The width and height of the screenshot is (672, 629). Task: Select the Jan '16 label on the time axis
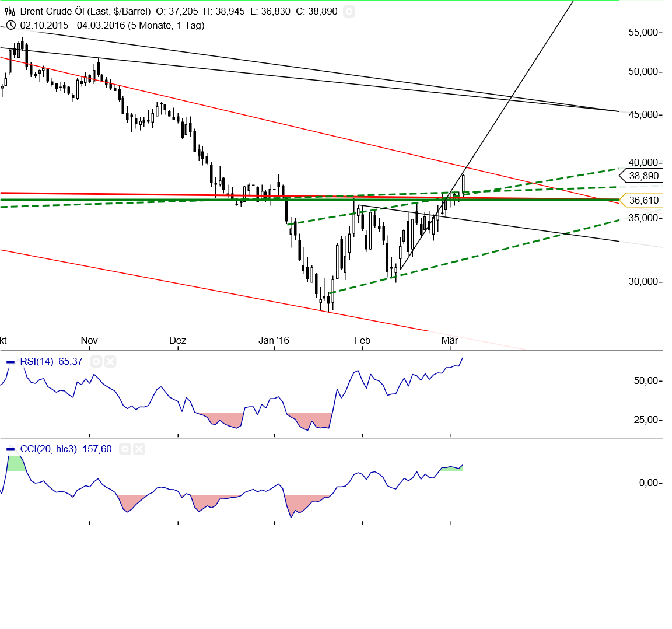(274, 340)
